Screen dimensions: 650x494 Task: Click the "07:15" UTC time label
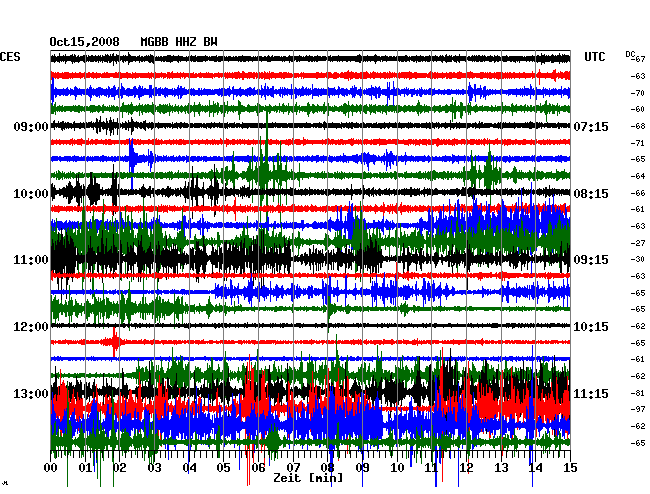[591, 126]
